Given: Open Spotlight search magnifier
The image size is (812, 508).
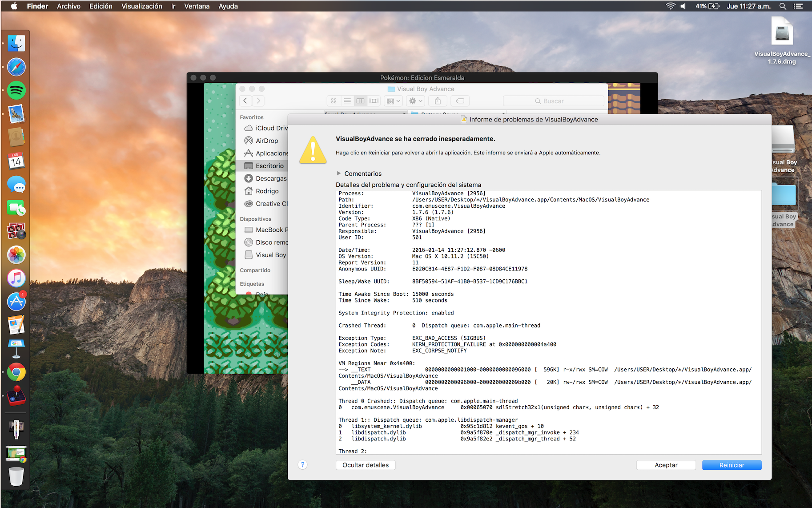Looking at the screenshot, I should click(x=783, y=6).
